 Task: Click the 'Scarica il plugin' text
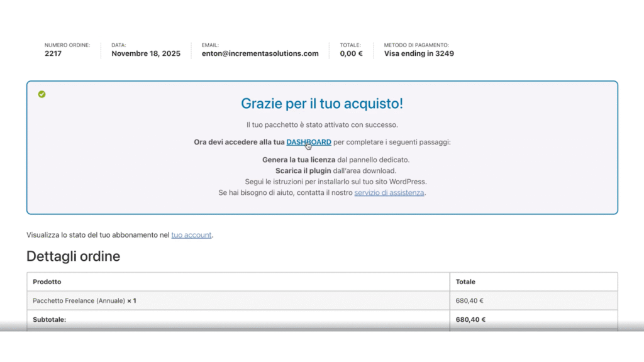point(304,170)
